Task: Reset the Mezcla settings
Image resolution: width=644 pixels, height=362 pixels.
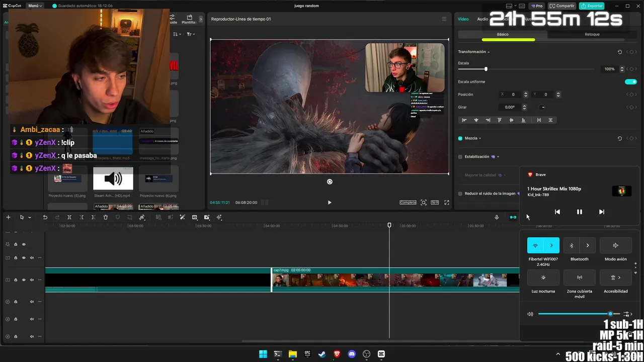Action: [x=620, y=138]
